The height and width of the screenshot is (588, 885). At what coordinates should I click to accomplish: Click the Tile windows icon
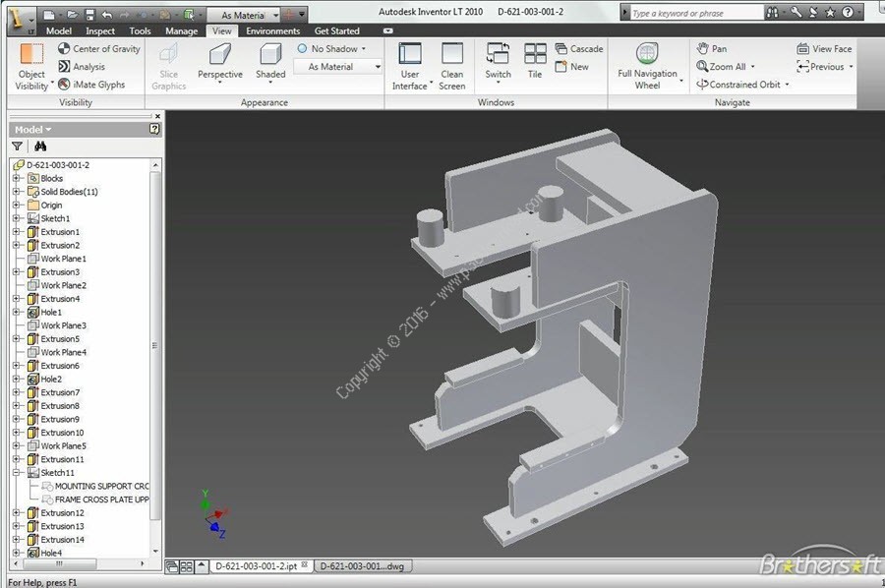tap(535, 54)
